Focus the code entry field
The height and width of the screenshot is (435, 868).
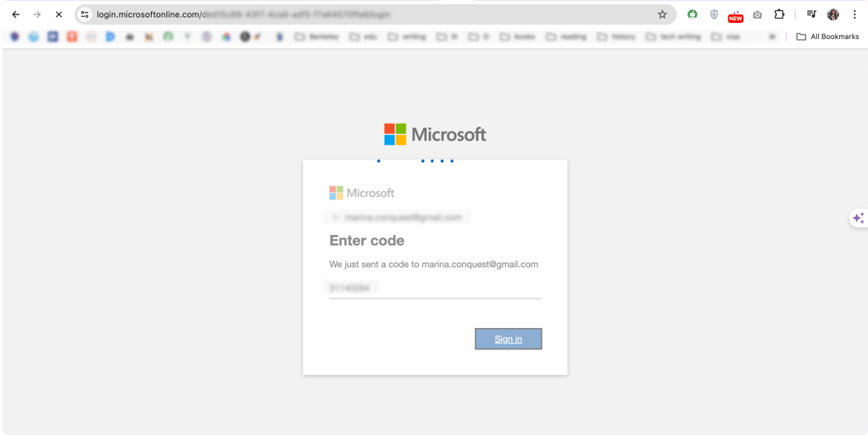pyautogui.click(x=435, y=287)
